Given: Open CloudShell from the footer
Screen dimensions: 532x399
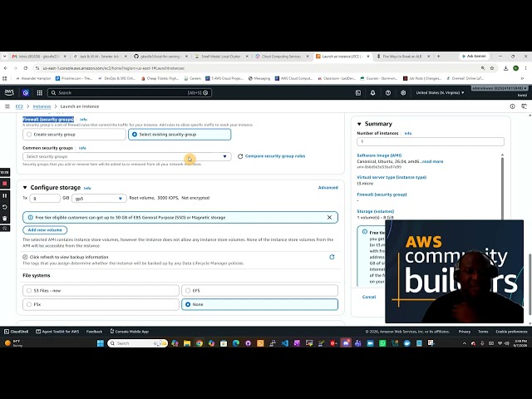Looking at the screenshot, I should 17,332.
